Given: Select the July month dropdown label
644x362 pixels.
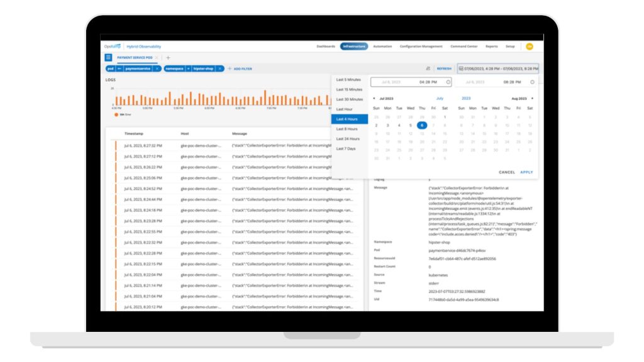Looking at the screenshot, I should (440, 99).
